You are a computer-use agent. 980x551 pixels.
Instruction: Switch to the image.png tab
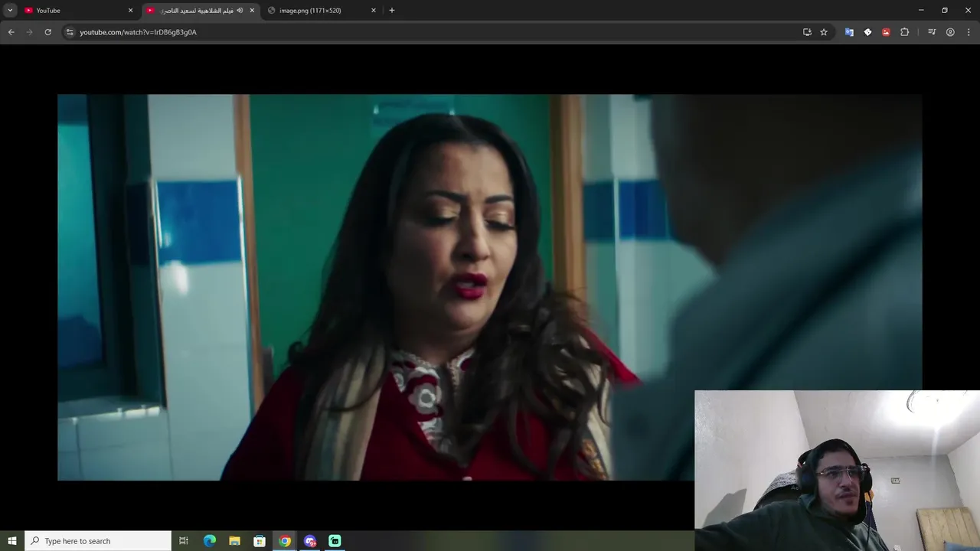coord(322,10)
